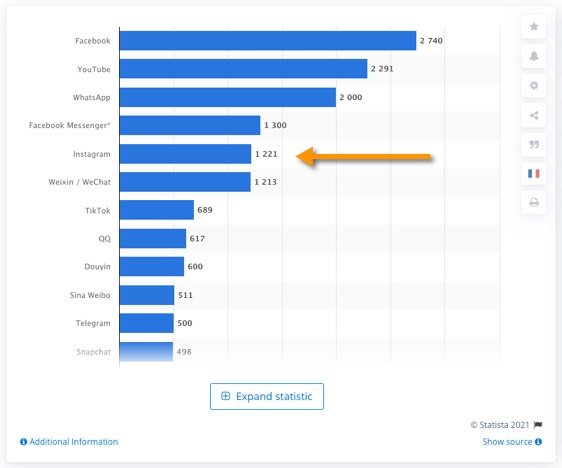562x468 pixels.
Task: Click the Facebook axis label
Action: [93, 41]
